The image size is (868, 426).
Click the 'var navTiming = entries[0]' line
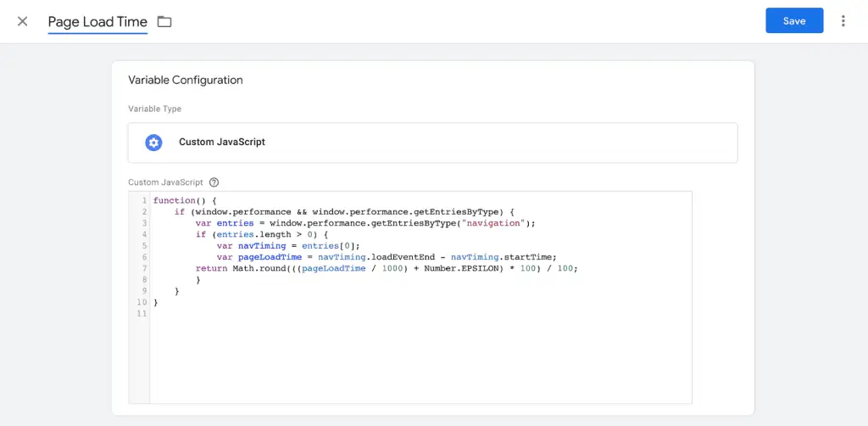pos(288,246)
